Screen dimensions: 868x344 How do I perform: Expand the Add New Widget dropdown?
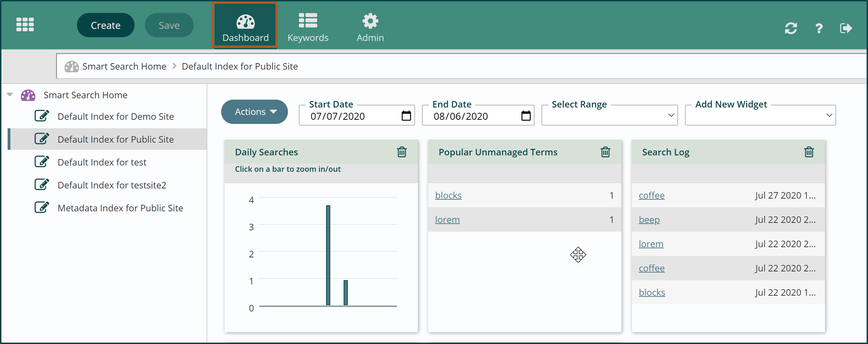pos(760,115)
